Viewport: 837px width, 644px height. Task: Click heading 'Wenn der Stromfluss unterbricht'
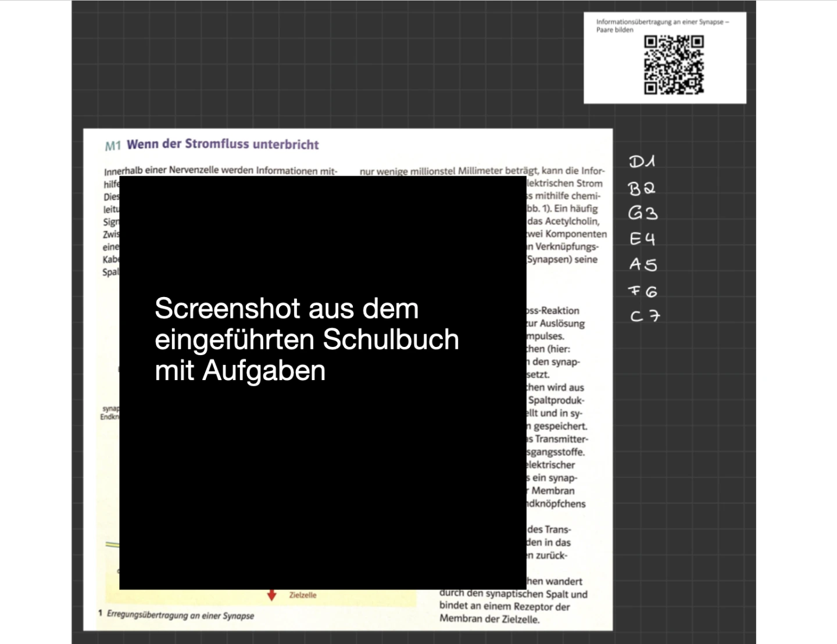[x=223, y=144]
